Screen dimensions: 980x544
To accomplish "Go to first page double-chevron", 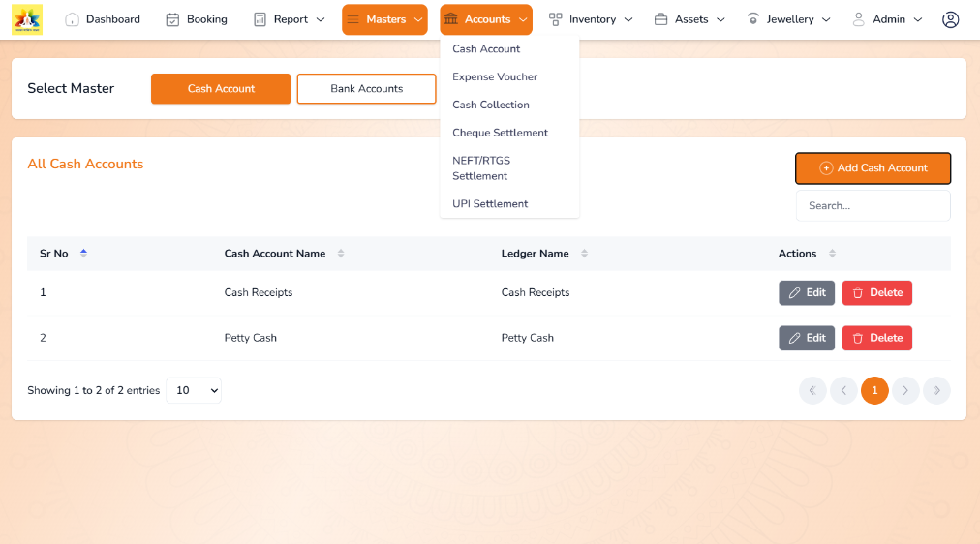I will click(x=812, y=390).
